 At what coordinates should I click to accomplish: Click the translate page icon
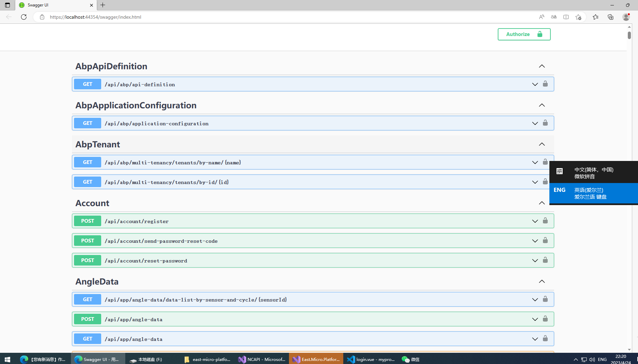(554, 17)
